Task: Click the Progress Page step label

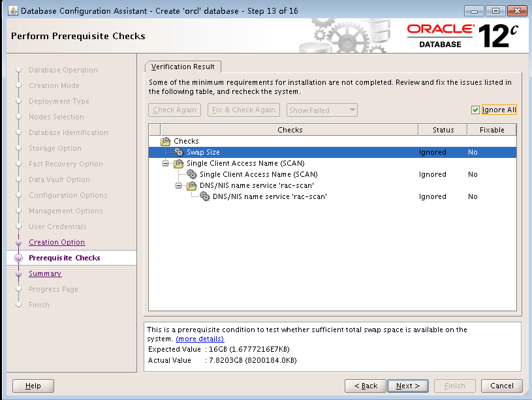Action: click(54, 289)
